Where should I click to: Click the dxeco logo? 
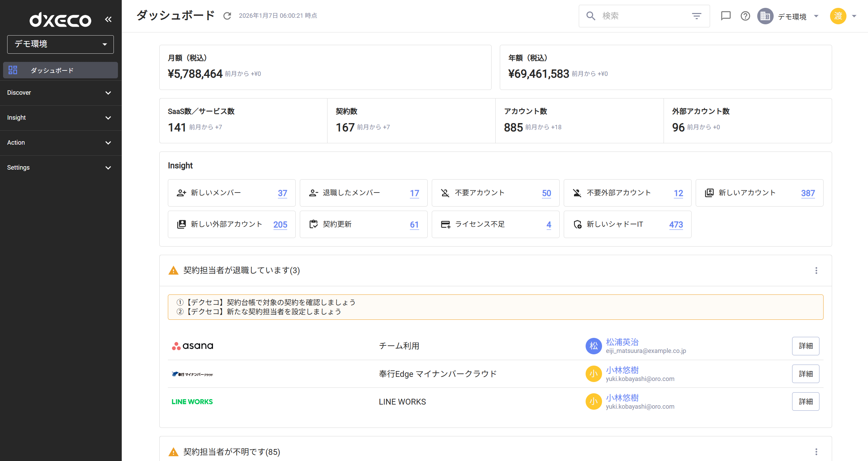click(x=60, y=20)
